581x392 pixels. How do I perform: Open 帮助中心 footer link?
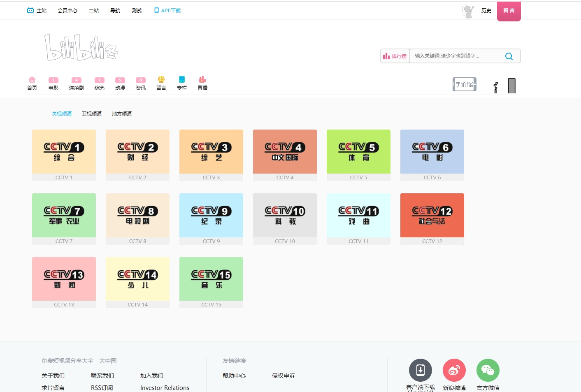click(x=234, y=376)
